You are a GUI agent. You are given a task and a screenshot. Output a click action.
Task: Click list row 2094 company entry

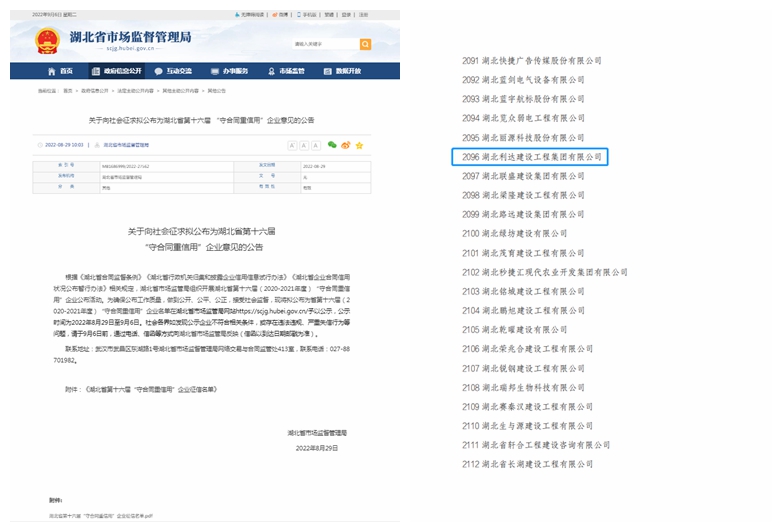523,118
